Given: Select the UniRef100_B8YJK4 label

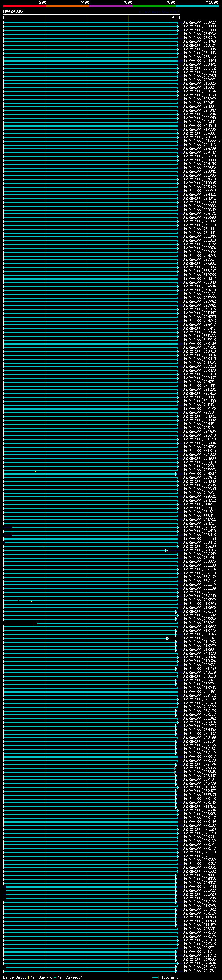Looking at the screenshot, I should (x=199, y=569).
